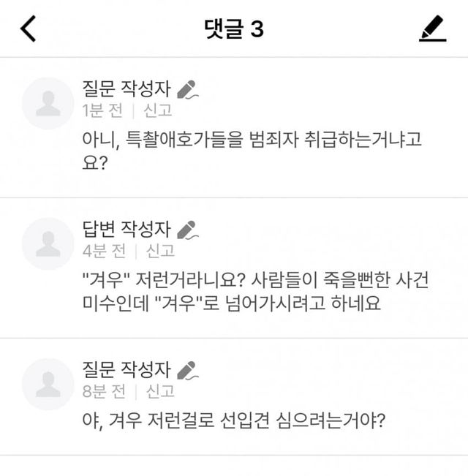Report the comment posted 1분 전
Image resolution: width=468 pixels, height=476 pixels.
pyautogui.click(x=158, y=111)
